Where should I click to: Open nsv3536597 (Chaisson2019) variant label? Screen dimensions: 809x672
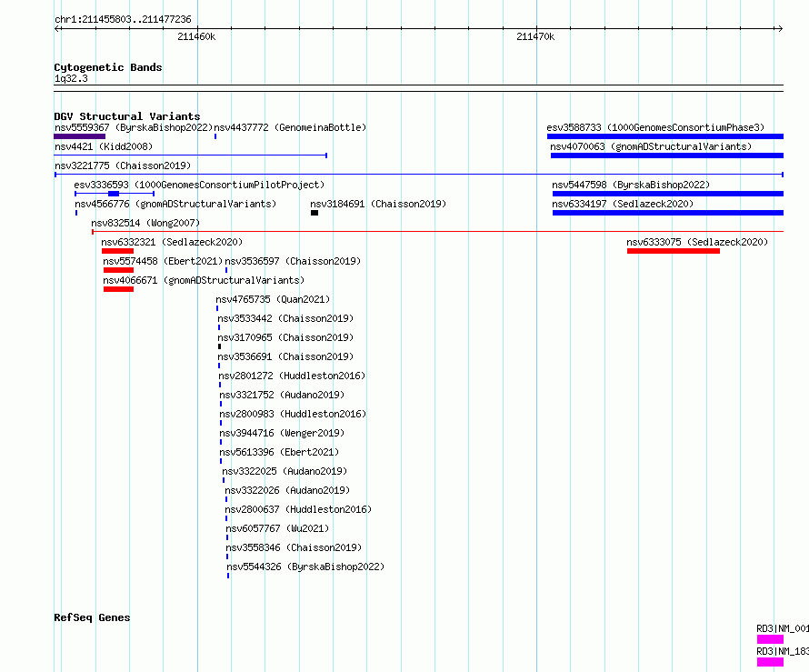[293, 261]
